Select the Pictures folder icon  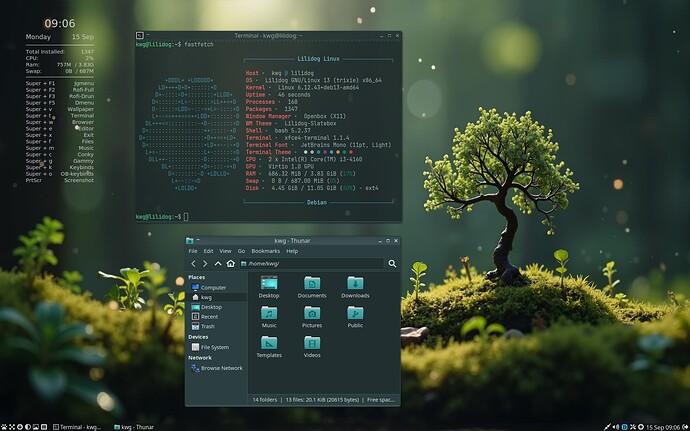(x=312, y=313)
